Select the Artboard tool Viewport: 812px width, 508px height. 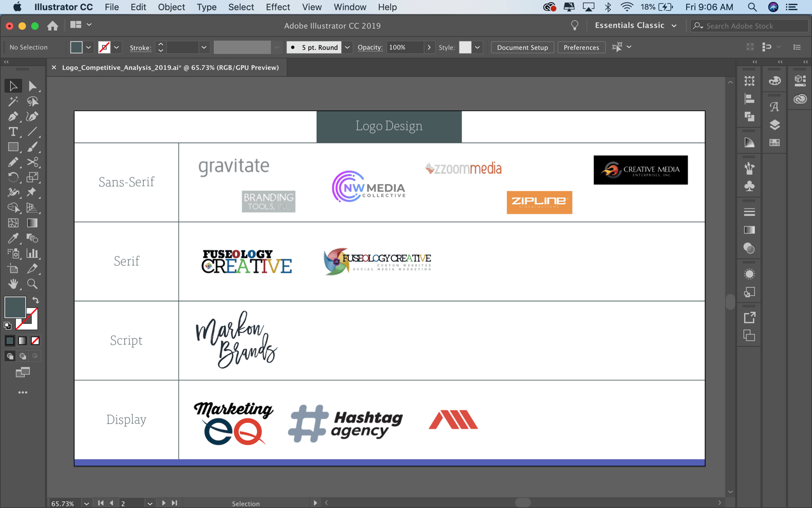coord(13,269)
